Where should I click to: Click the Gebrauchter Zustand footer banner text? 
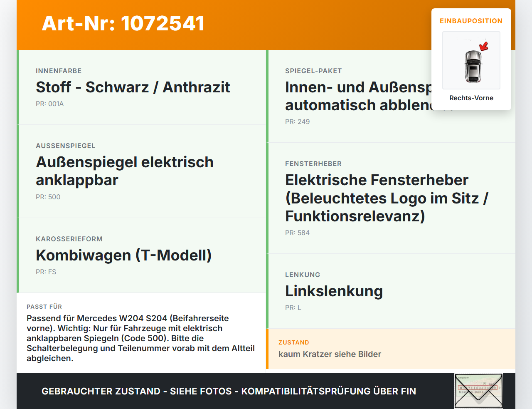click(229, 391)
